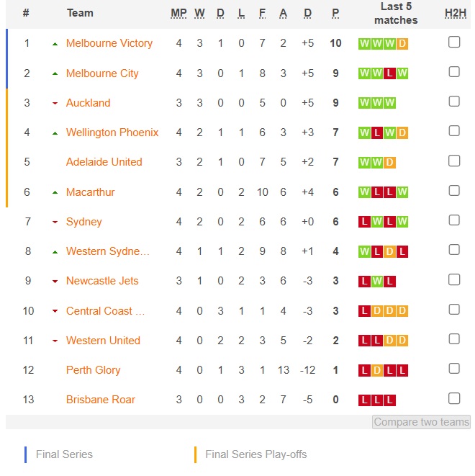Click the last loss icon in Brisbane Roar's form
This screenshot has height=476, width=475.
[389, 400]
